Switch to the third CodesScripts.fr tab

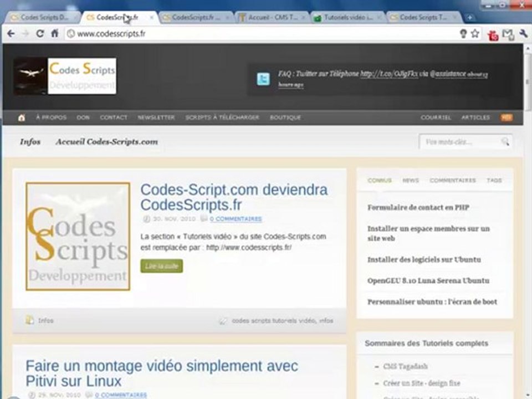coord(196,17)
